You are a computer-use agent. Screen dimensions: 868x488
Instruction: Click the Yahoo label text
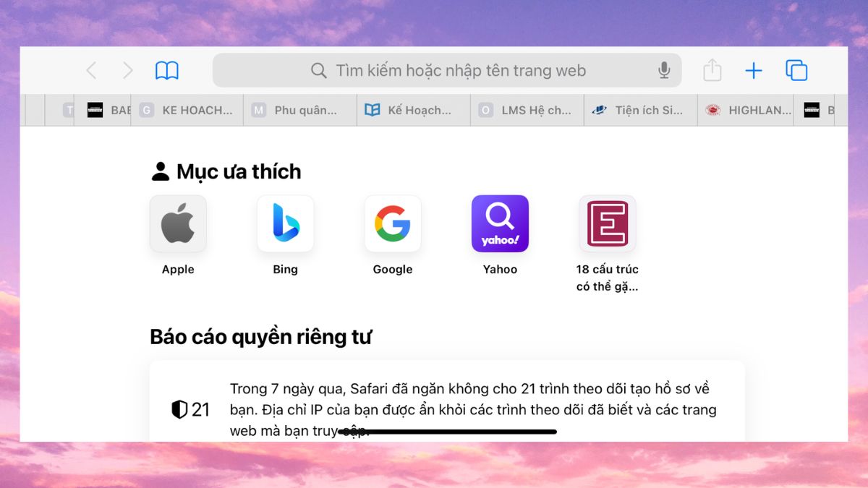(x=500, y=269)
